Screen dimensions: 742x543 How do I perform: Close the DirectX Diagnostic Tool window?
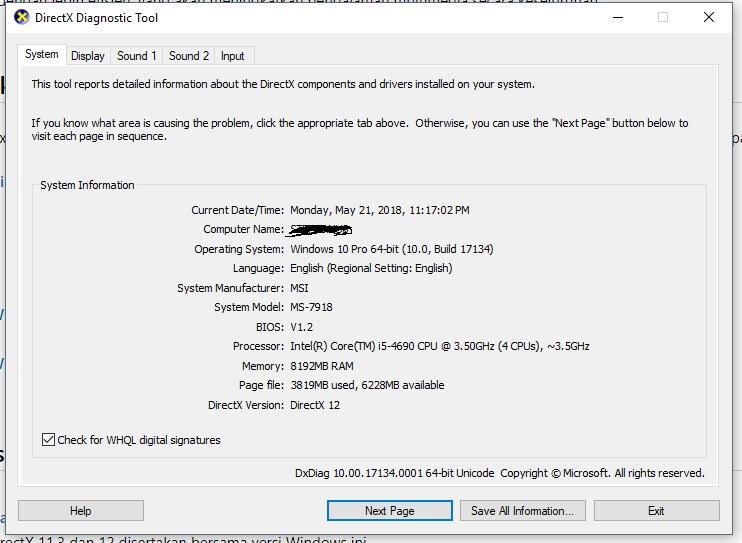coord(708,18)
